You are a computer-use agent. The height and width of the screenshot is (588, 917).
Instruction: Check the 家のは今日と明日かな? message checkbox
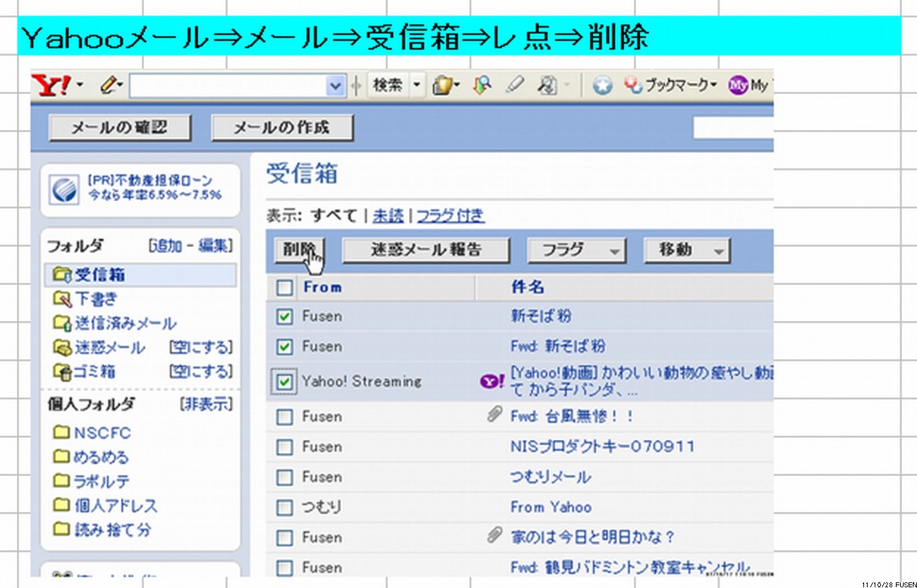click(x=284, y=538)
